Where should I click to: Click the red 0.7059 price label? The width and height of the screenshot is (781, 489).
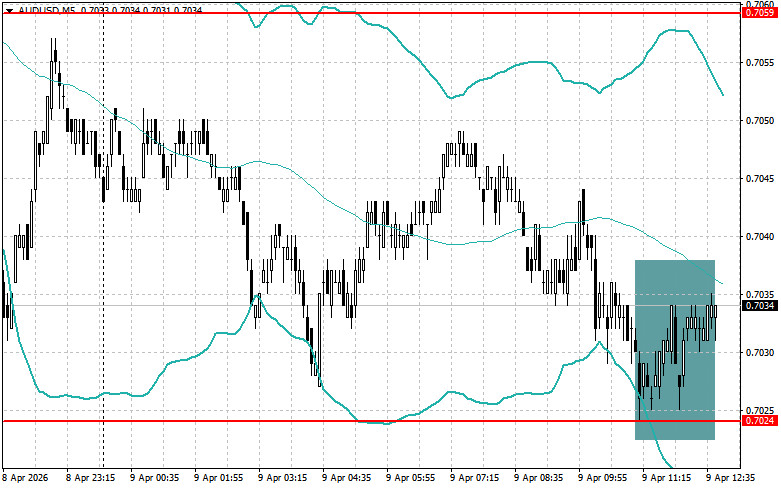(760, 13)
